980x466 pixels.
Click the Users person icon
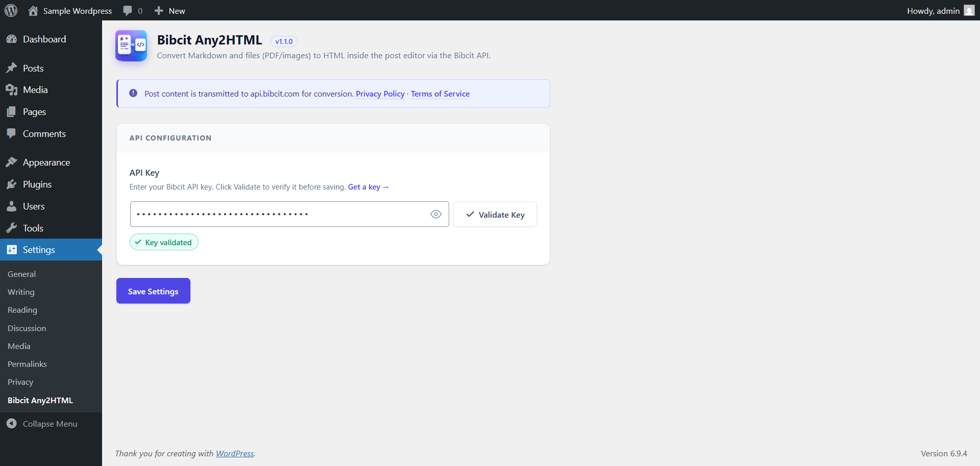(12, 206)
